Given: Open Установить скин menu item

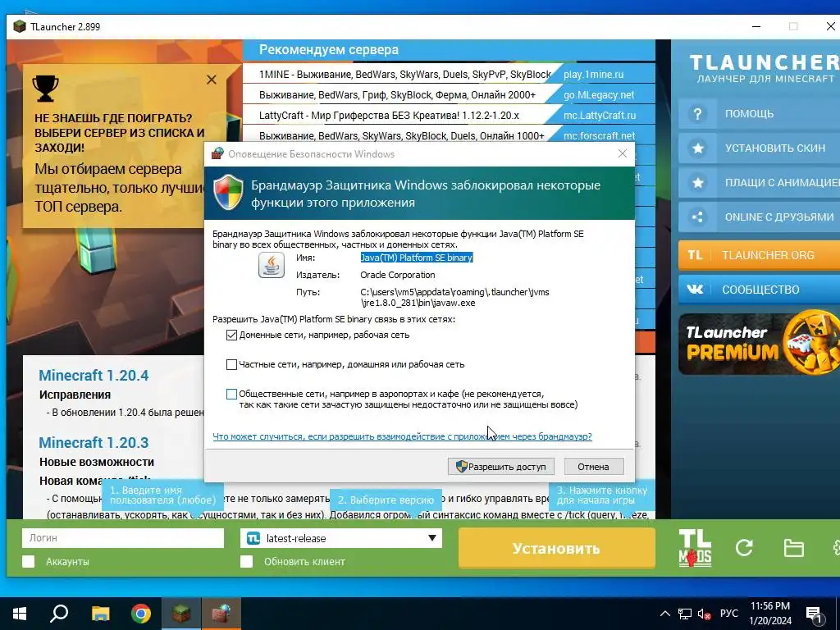Looking at the screenshot, I should click(759, 148).
